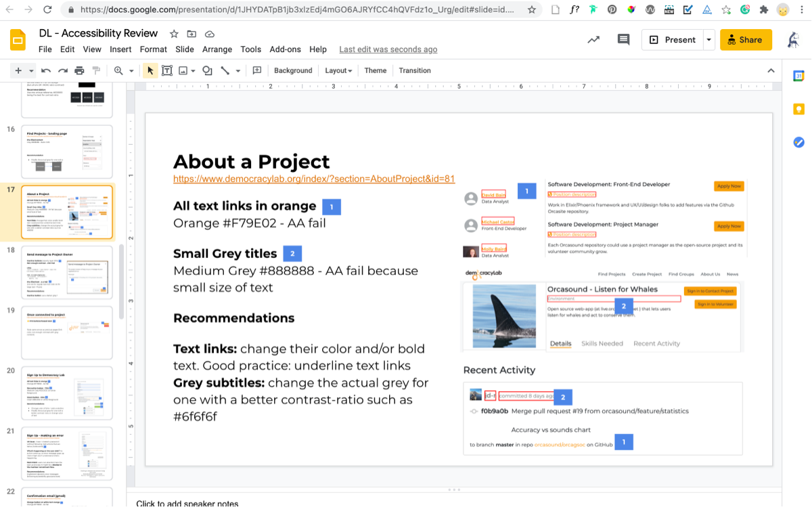The height and width of the screenshot is (507, 812).
Task: Open the Tools menu
Action: tap(250, 49)
